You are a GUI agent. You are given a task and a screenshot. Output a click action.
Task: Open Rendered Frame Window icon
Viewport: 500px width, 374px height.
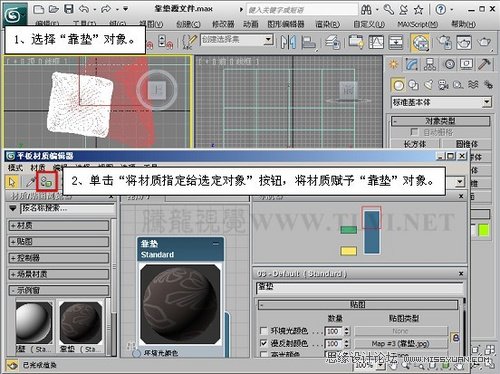464,42
